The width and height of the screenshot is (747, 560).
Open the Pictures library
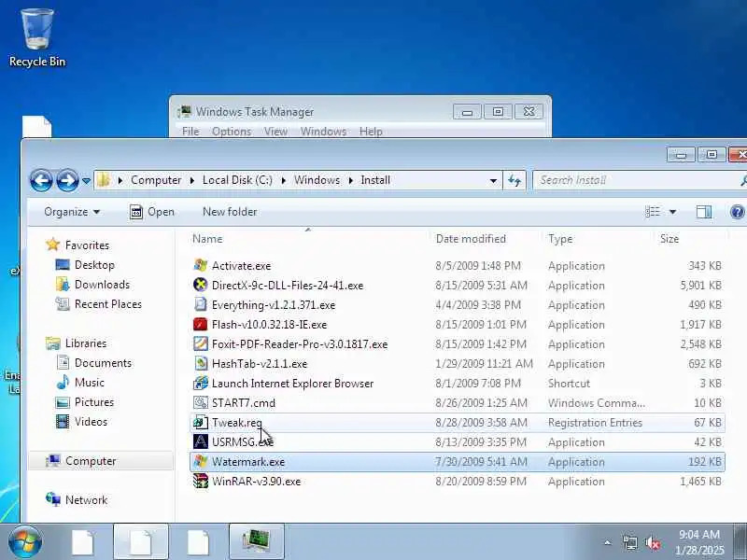(x=94, y=402)
